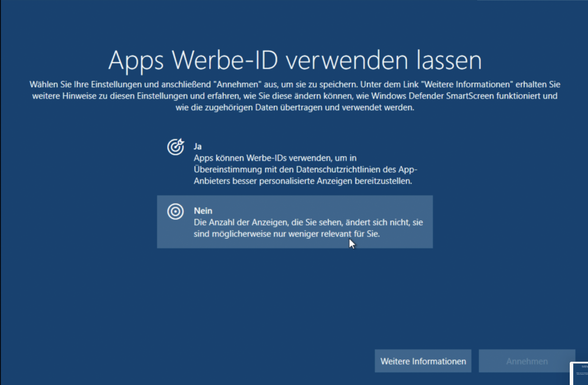Click the Nein description about weniger relevant ads
Image resolution: width=588 pixels, height=385 pixels.
pos(308,228)
